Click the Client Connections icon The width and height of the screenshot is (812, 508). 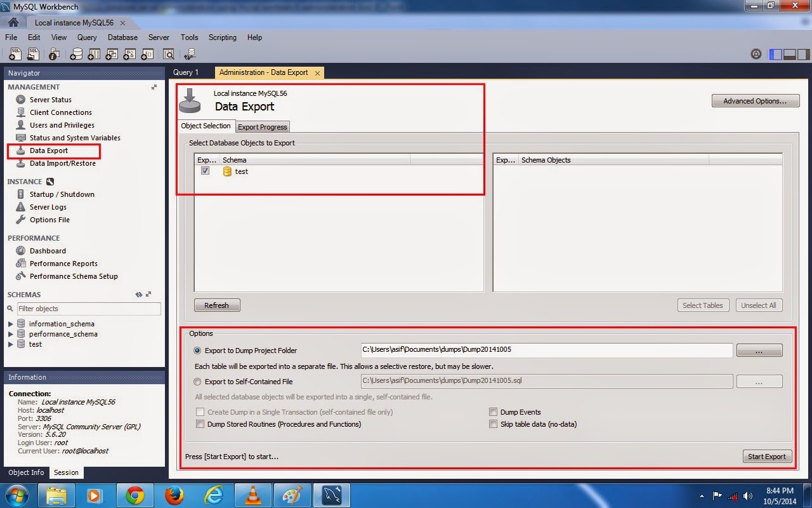tap(21, 112)
